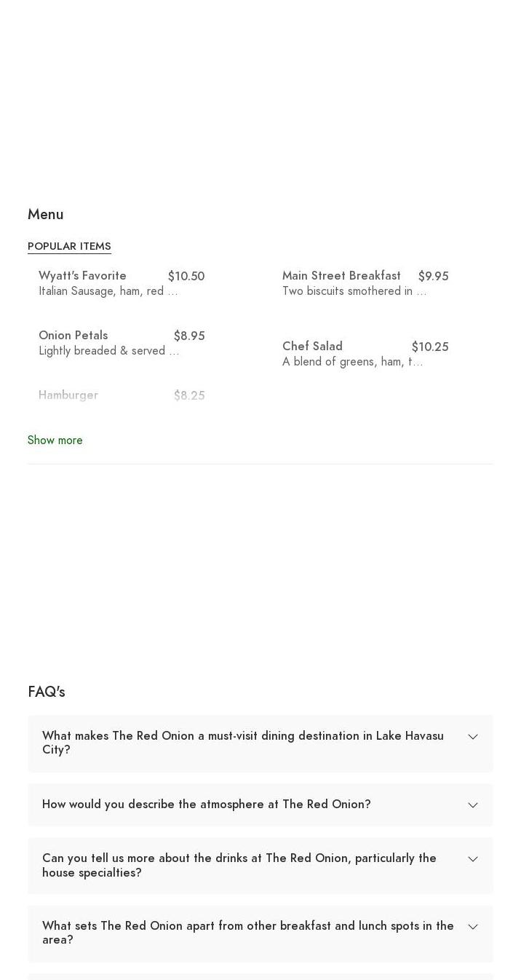Click the $10.50 price for Wyatt's Favorite
Viewport: 513px width, 980px height.
click(x=186, y=277)
